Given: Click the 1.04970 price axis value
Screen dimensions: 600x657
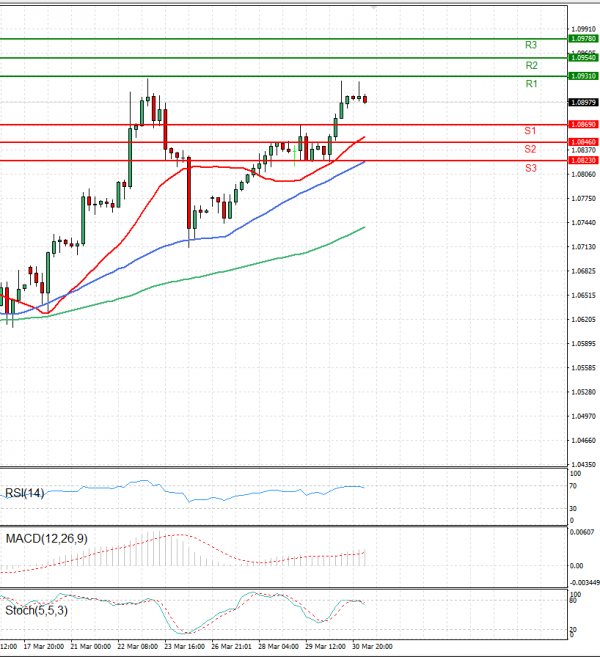Looking at the screenshot, I should coord(583,416).
